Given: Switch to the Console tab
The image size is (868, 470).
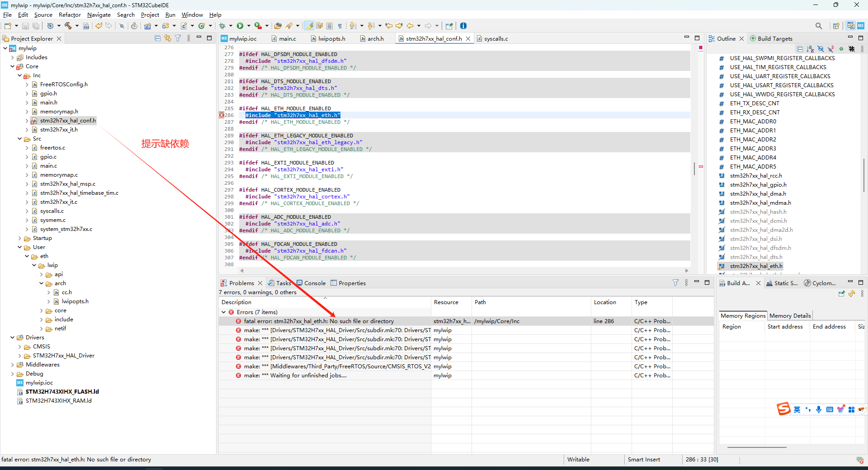Looking at the screenshot, I should 315,283.
